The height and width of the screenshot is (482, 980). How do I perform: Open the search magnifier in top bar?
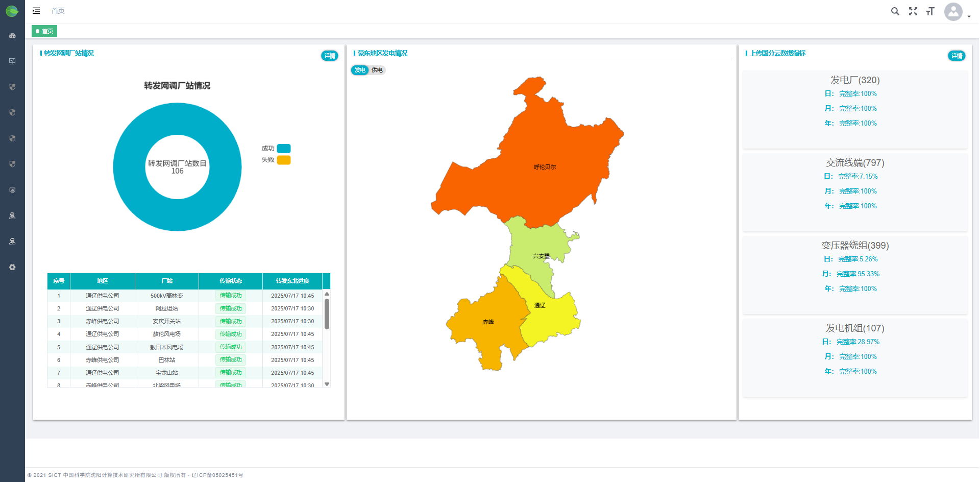click(x=895, y=11)
